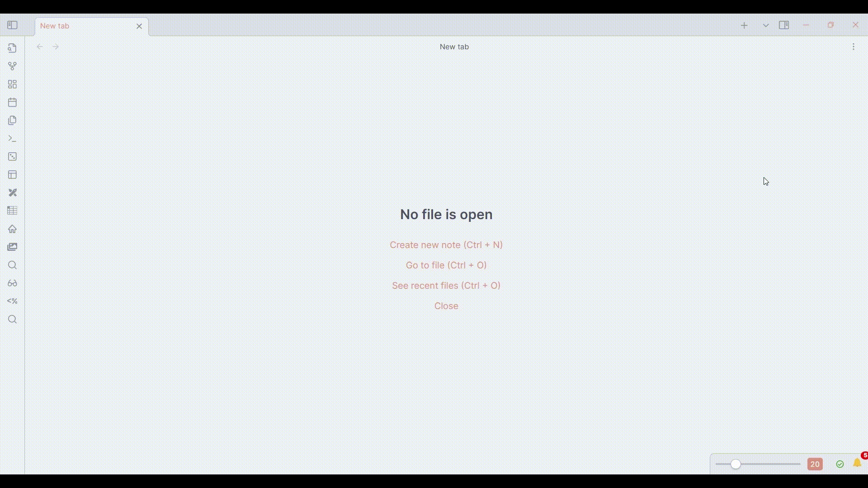Select the search tool in sidebar
Image resolution: width=868 pixels, height=488 pixels.
(x=13, y=264)
